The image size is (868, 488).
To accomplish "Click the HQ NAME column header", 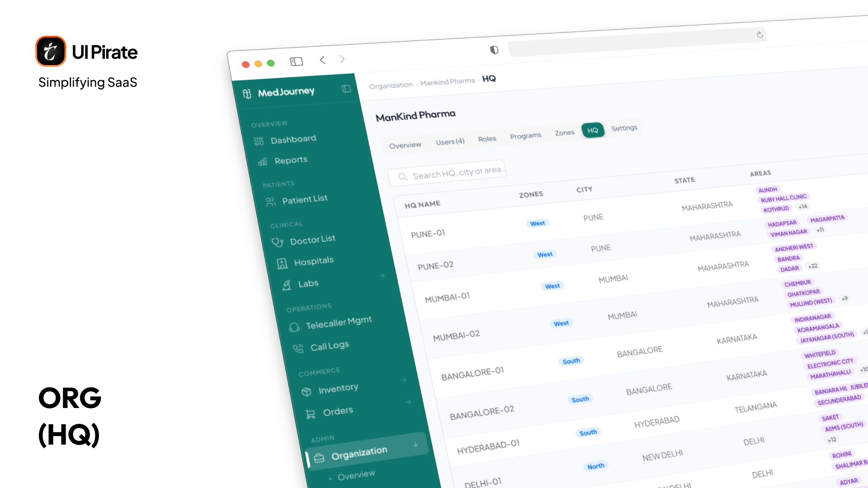I will pos(422,205).
